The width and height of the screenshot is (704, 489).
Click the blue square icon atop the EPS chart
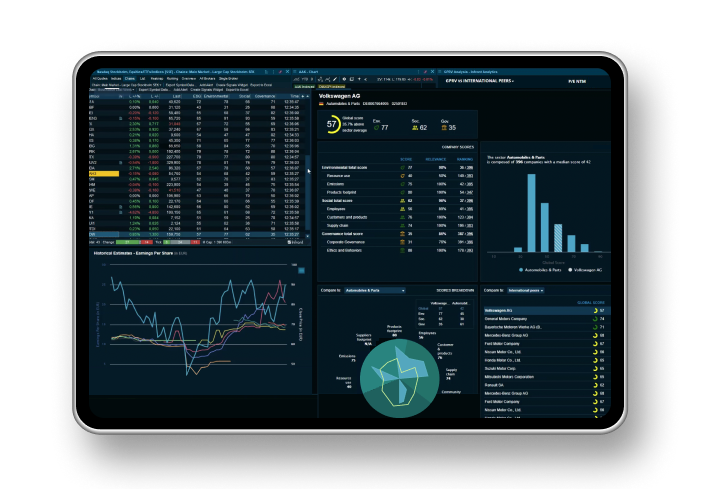(x=301, y=270)
